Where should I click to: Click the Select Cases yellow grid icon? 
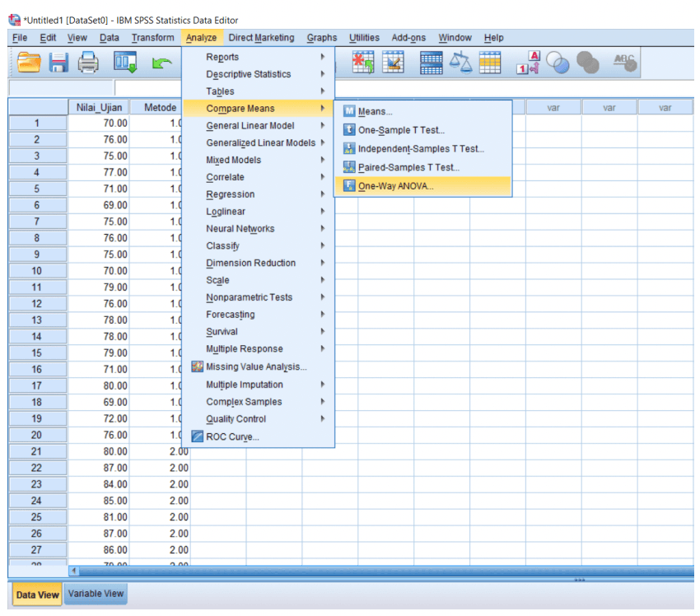point(490,62)
